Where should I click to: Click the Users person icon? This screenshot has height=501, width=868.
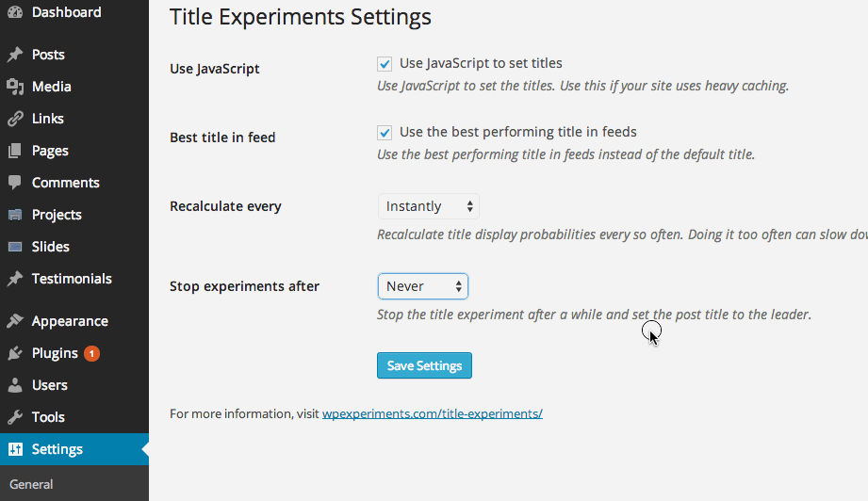coord(15,385)
